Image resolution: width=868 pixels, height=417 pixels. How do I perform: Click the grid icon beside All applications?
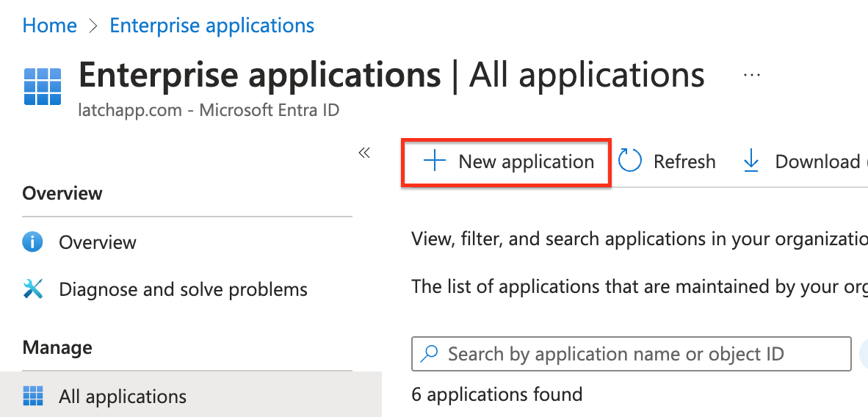click(33, 396)
